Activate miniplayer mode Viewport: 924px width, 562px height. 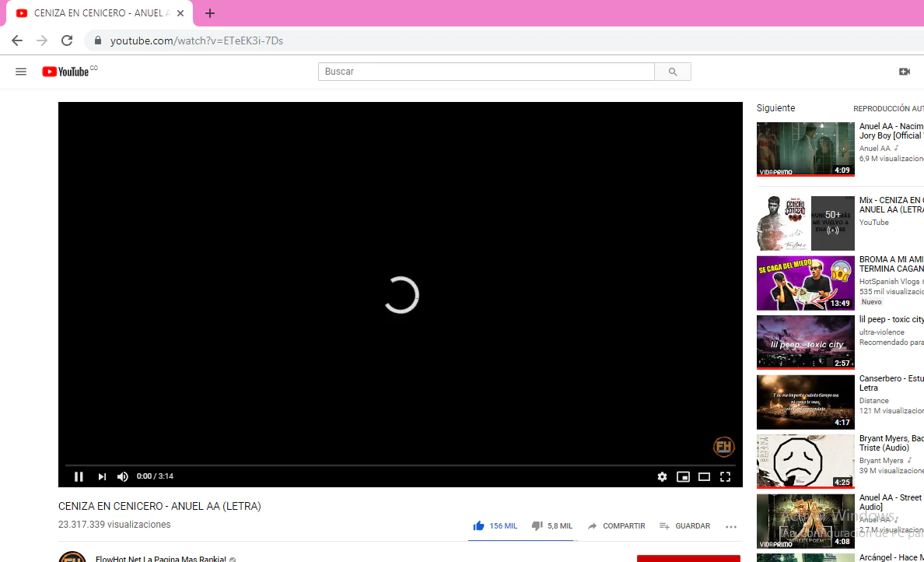coord(683,476)
